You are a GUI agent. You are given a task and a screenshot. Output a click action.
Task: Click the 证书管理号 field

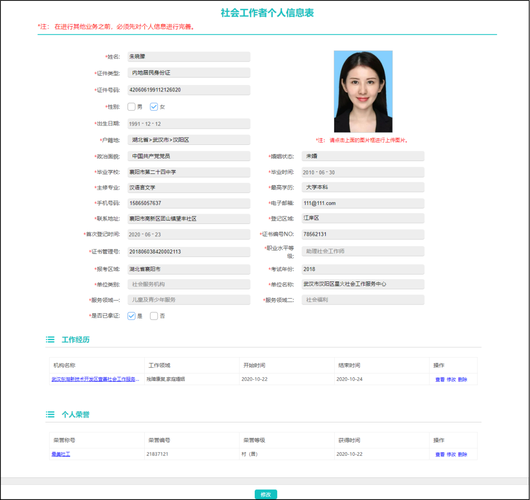click(189, 252)
